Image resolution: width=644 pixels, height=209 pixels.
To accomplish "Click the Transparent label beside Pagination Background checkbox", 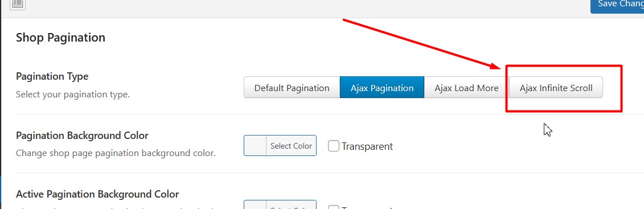I will (367, 146).
